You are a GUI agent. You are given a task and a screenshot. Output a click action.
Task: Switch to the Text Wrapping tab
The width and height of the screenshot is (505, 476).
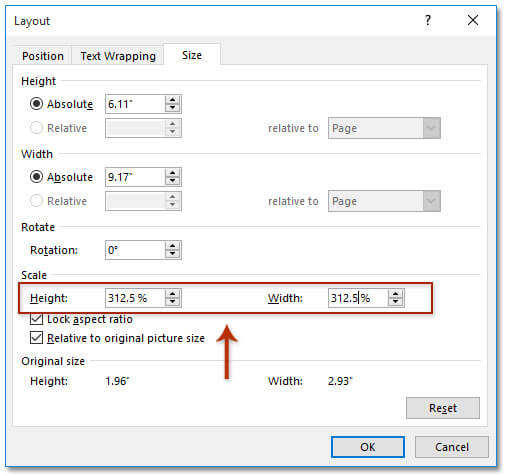click(118, 56)
